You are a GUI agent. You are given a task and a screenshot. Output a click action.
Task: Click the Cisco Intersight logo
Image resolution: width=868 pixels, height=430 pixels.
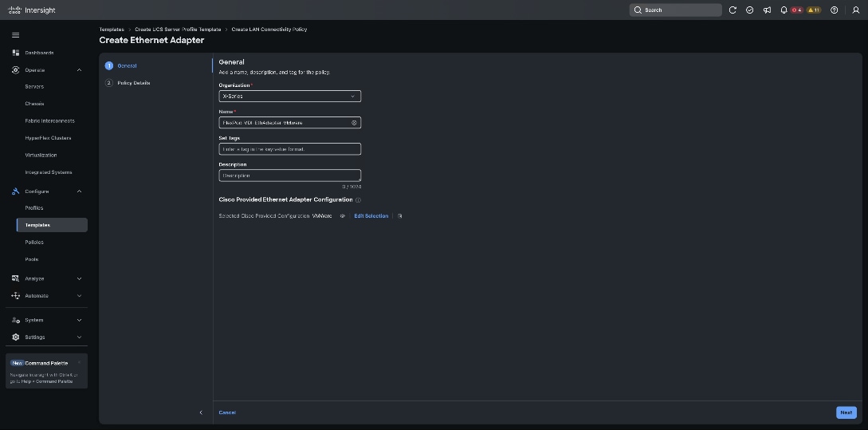click(x=32, y=10)
